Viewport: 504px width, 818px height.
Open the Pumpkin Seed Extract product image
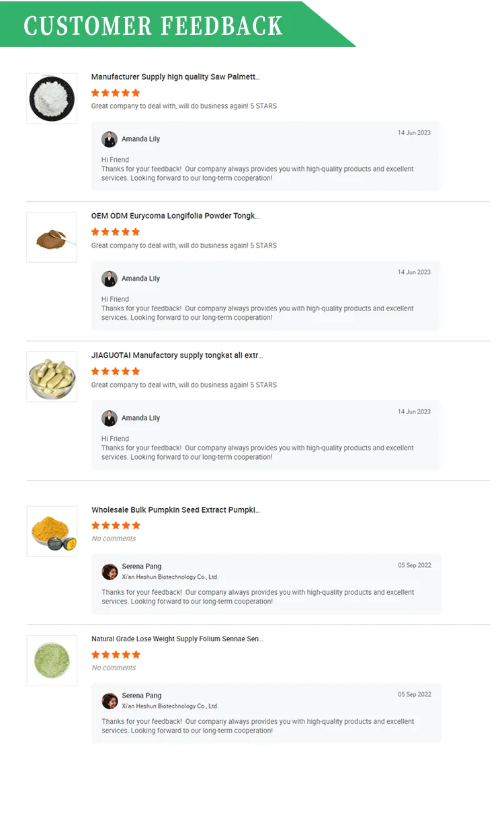[52, 531]
